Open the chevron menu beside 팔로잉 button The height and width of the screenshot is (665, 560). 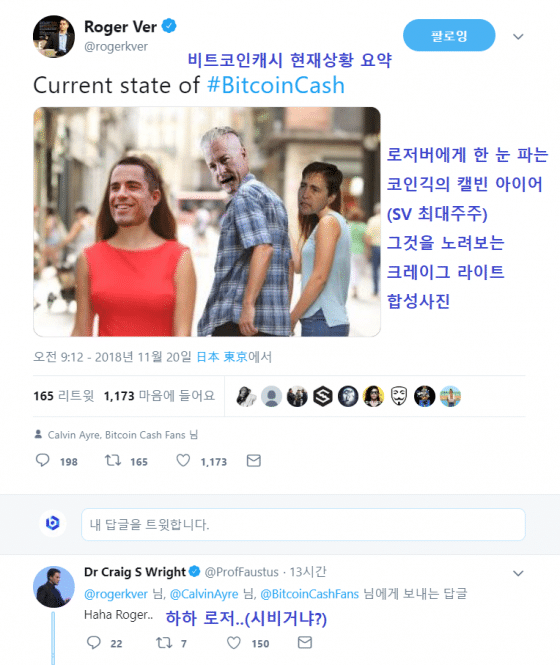tap(518, 36)
